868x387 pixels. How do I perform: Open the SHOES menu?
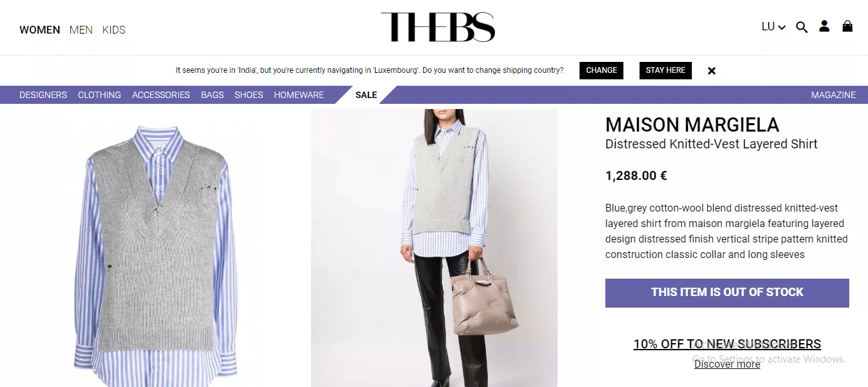(x=248, y=95)
